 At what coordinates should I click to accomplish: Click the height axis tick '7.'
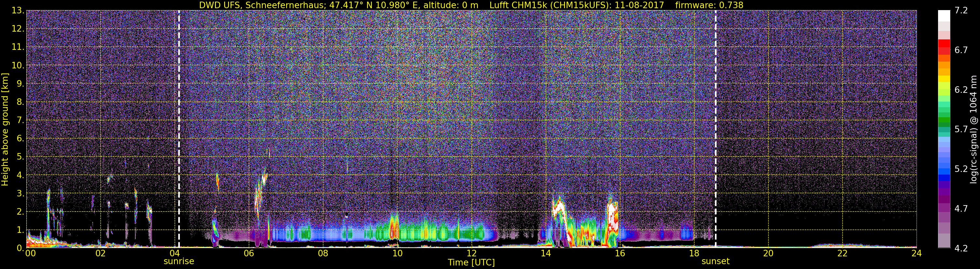[x=20, y=120]
